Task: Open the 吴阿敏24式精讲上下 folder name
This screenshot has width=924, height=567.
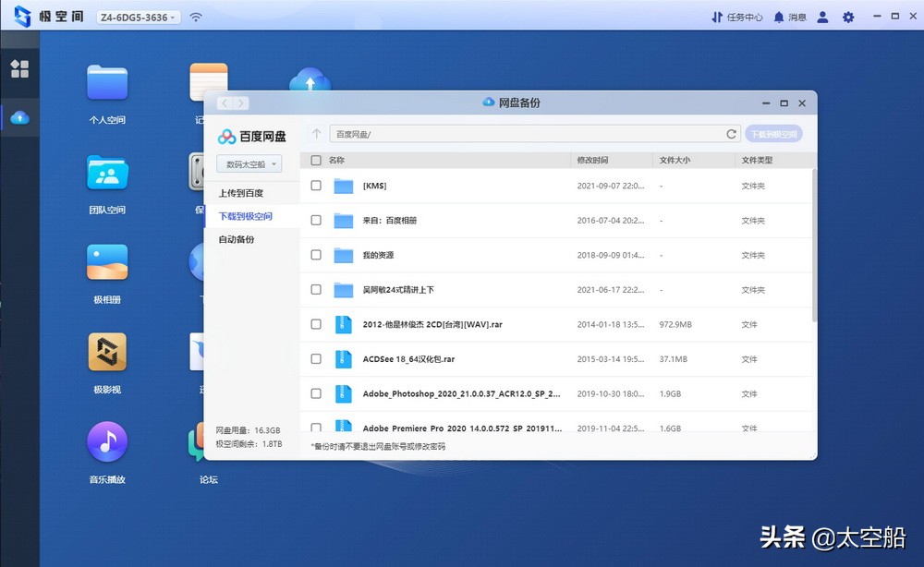Action: (x=398, y=290)
